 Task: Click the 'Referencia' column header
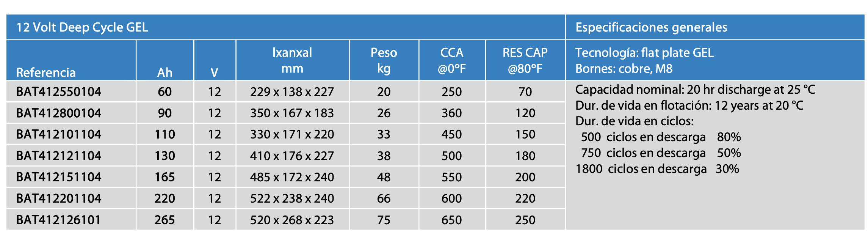coord(46,72)
